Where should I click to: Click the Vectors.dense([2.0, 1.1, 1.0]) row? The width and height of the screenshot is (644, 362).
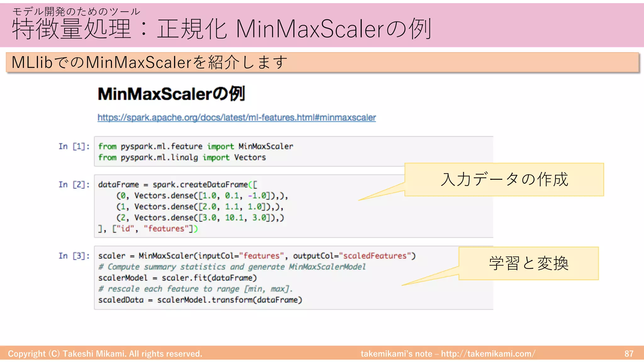point(200,207)
